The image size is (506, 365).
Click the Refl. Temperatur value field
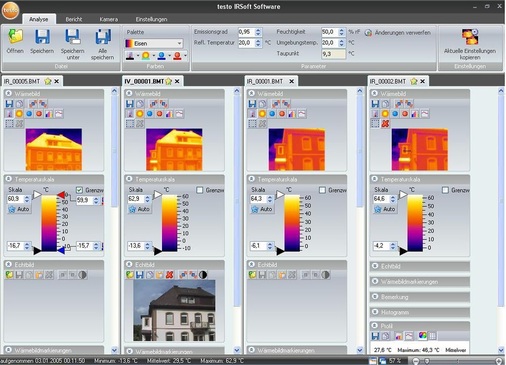(246, 43)
